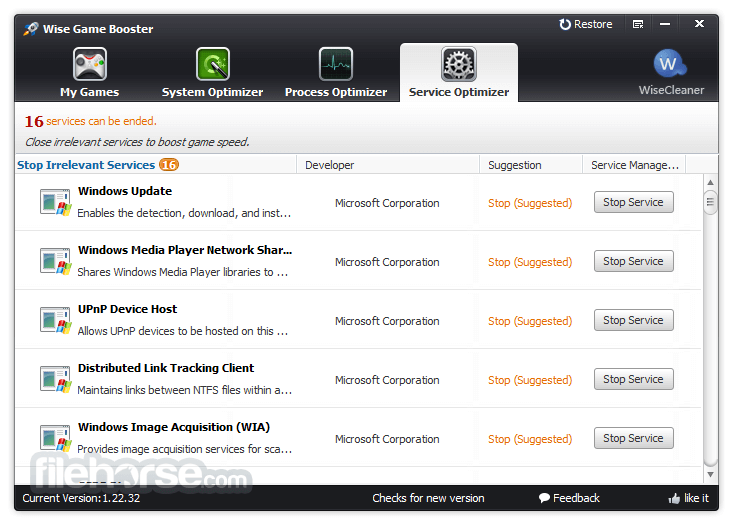This screenshot has width=732, height=524.
Task: Click 'Enables the detection, download, and inst...' description
Action: [184, 213]
